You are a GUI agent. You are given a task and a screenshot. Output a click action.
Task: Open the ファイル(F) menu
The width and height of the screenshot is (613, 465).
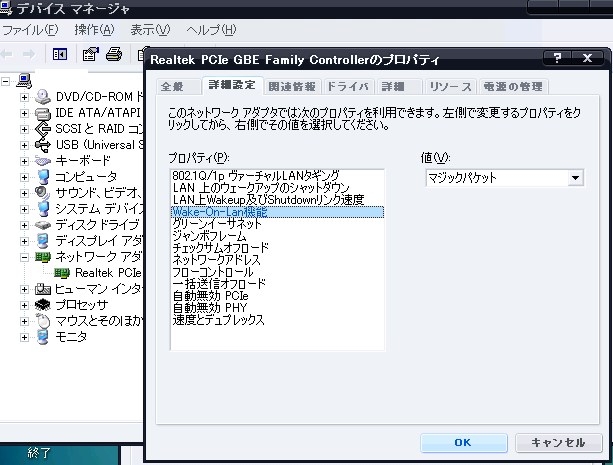click(x=30, y=30)
